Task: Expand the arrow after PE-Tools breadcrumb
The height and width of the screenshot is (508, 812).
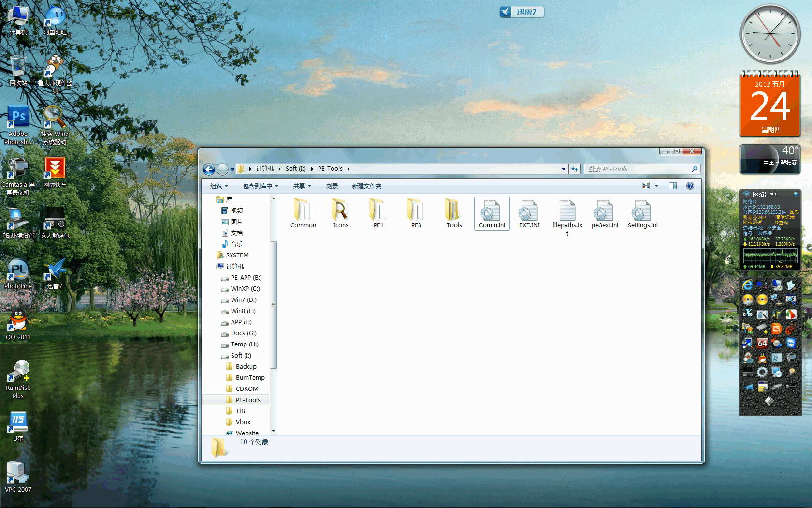Action: click(348, 169)
